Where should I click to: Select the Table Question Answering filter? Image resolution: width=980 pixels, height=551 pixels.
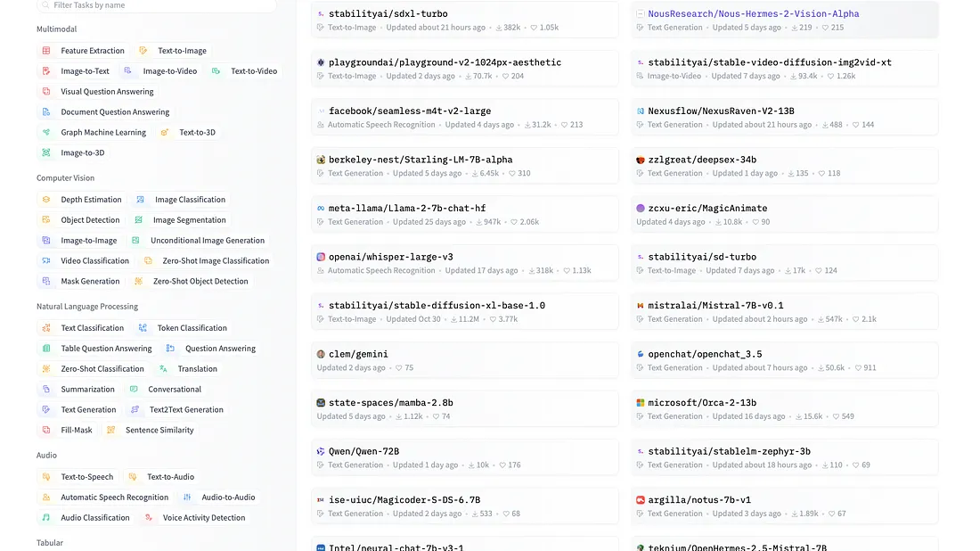97,349
